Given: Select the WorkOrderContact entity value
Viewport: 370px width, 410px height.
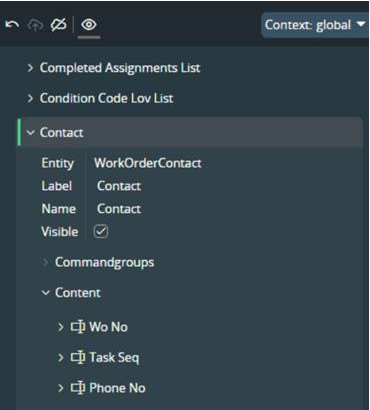Looking at the screenshot, I should (148, 163).
